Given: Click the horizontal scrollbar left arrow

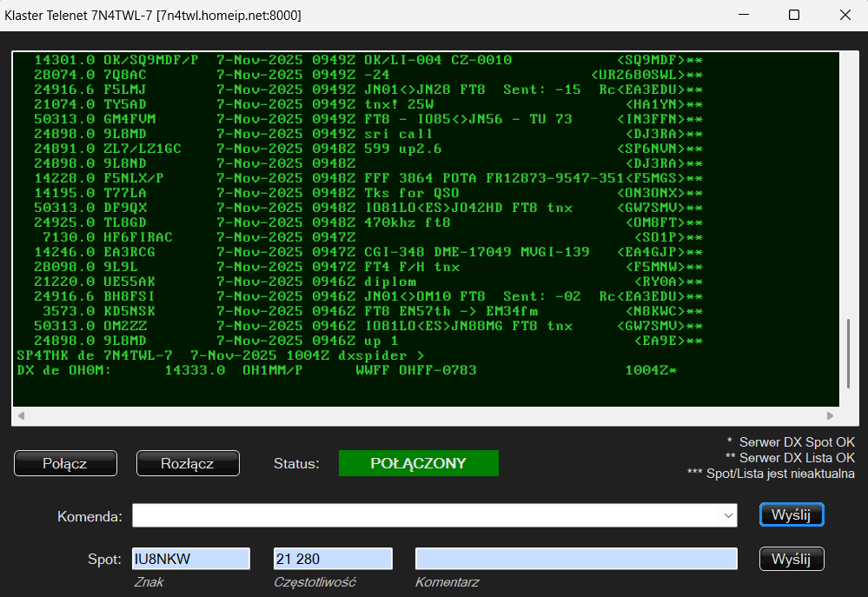Looking at the screenshot, I should tap(21, 416).
